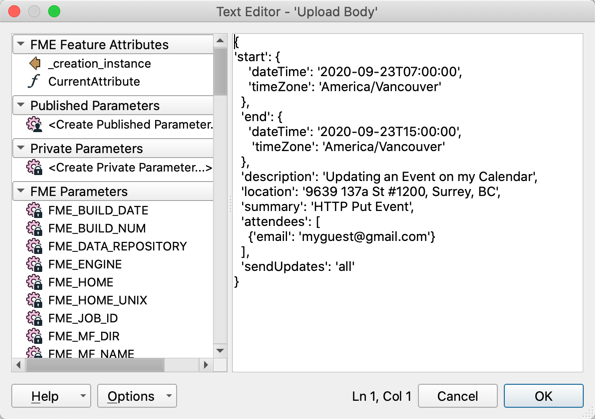Select the FME_BUILD_DATE parameter icon
The image size is (595, 419).
coord(34,210)
